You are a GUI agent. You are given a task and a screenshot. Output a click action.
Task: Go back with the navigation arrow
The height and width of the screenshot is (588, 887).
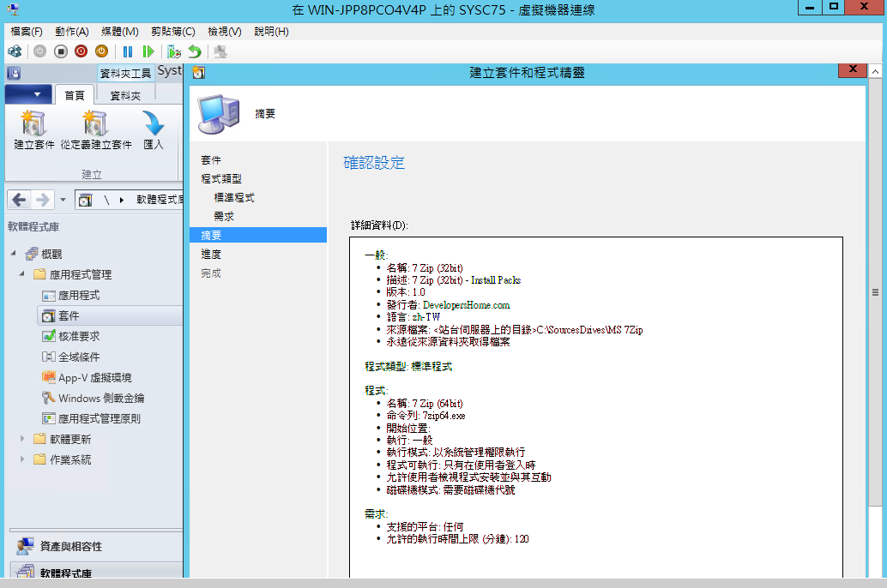19,200
